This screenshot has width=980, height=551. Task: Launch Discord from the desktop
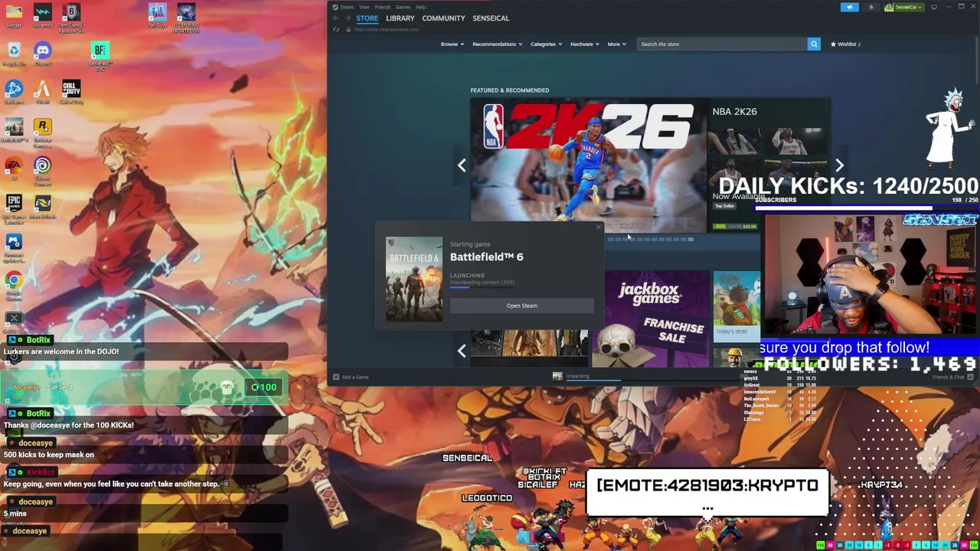[43, 54]
